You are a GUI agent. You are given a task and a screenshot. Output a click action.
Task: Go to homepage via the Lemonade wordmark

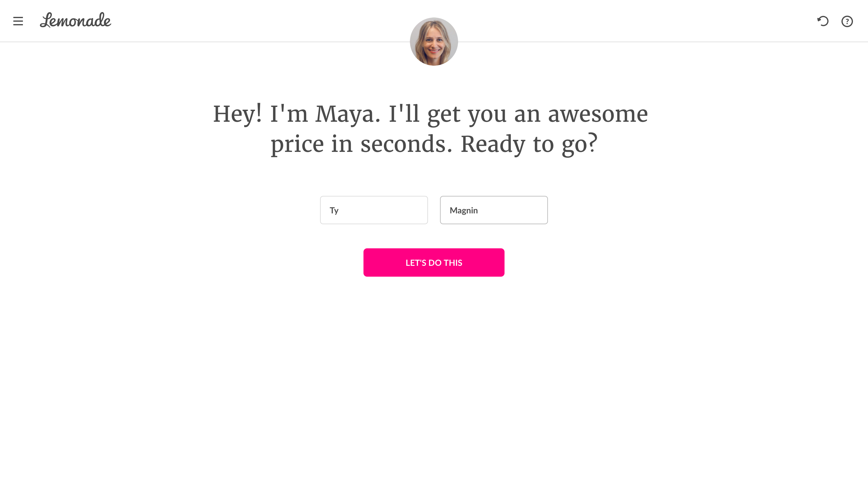tap(75, 20)
